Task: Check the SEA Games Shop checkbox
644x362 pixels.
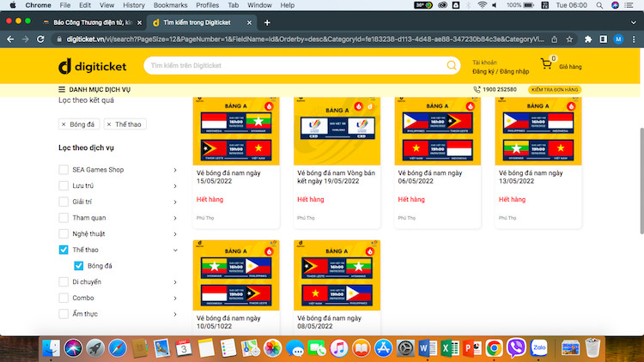Action: [x=64, y=170]
